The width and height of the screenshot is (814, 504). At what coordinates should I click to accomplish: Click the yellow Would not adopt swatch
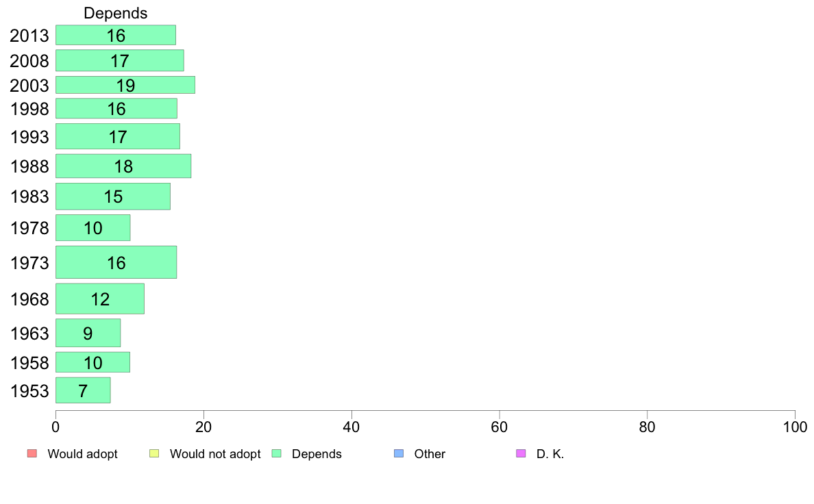154,453
